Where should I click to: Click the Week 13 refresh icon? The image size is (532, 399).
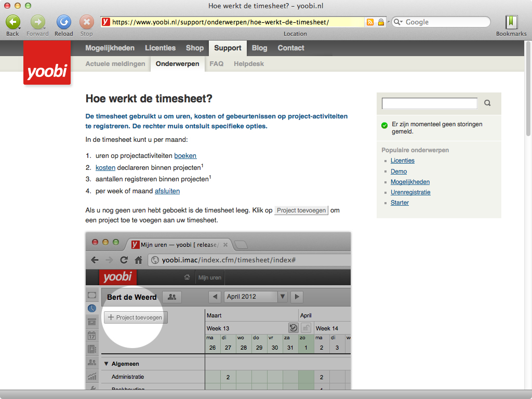[293, 328]
